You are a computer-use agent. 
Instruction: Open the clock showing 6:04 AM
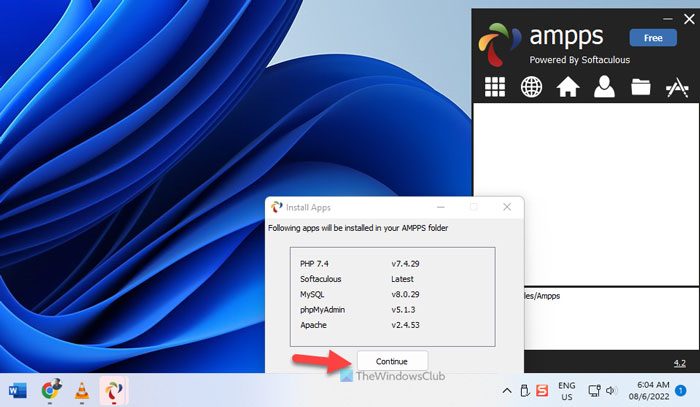pos(649,390)
